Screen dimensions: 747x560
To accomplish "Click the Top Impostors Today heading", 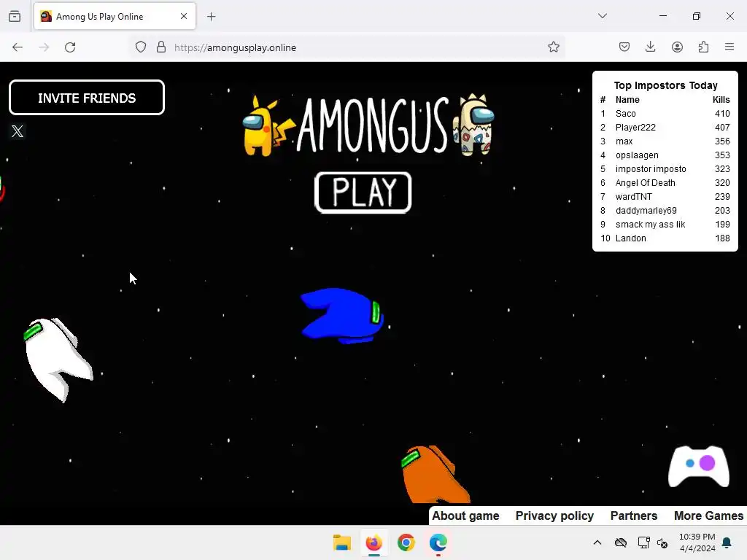I will tap(665, 85).
